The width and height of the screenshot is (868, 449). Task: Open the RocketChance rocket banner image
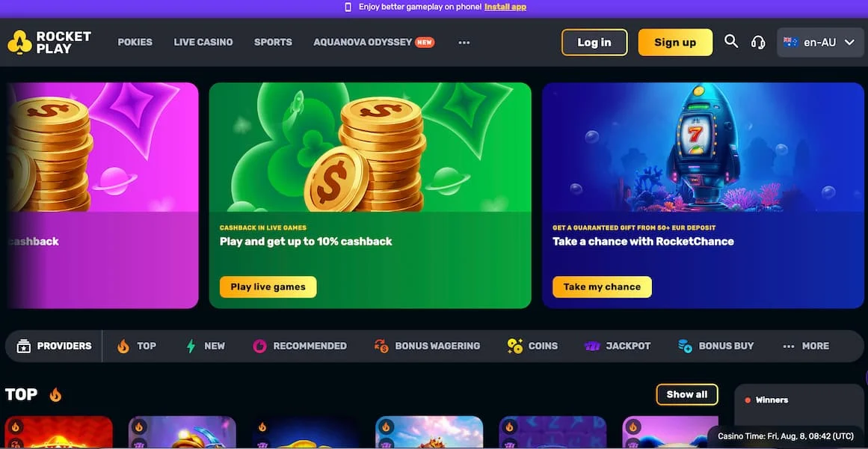(703, 147)
